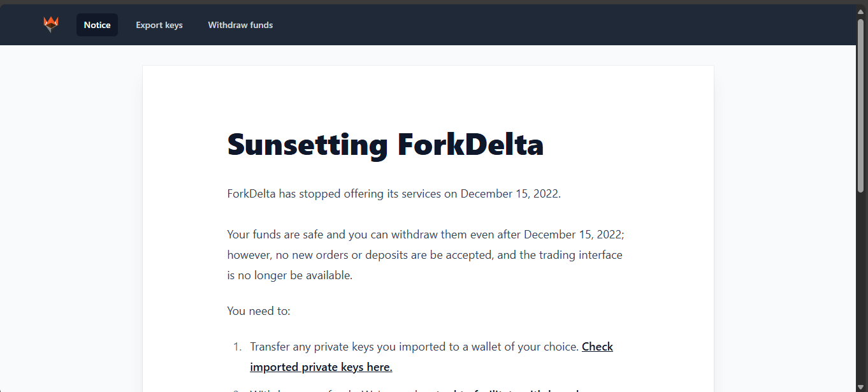Select the Notice tab
The width and height of the screenshot is (868, 392).
[97, 25]
